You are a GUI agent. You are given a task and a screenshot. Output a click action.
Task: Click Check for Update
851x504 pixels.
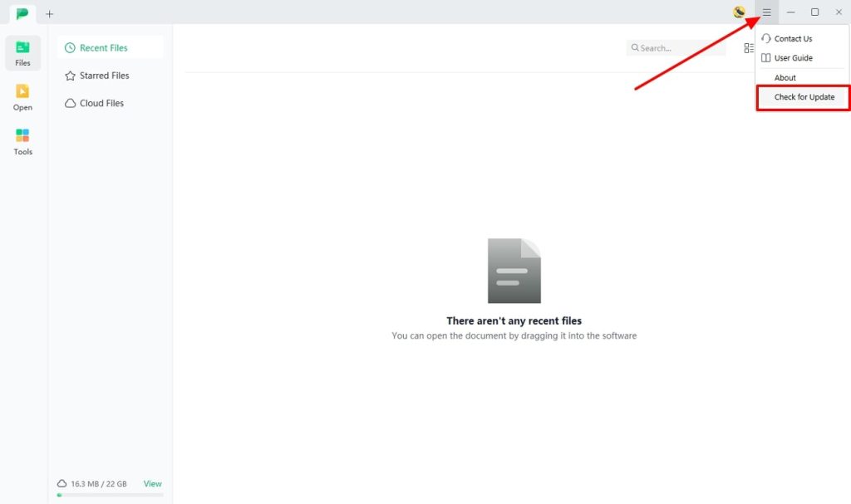click(x=804, y=97)
